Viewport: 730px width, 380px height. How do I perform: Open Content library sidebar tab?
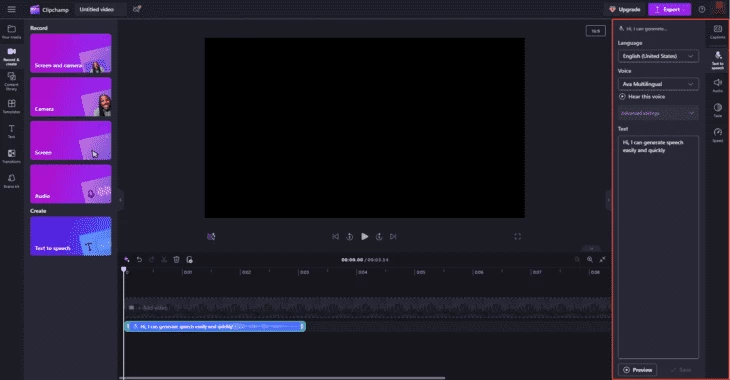pyautogui.click(x=12, y=81)
